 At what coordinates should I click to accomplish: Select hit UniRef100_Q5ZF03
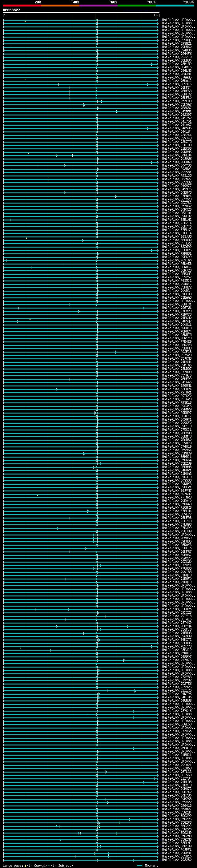point(176,101)
